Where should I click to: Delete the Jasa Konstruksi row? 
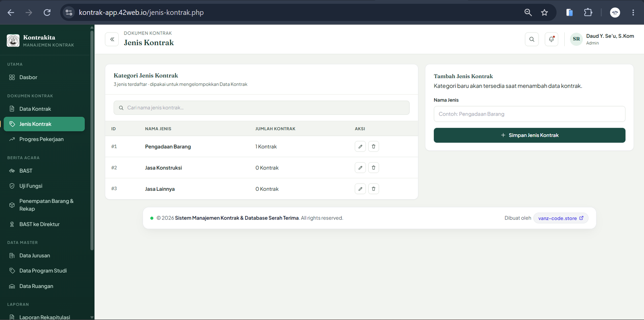(374, 167)
